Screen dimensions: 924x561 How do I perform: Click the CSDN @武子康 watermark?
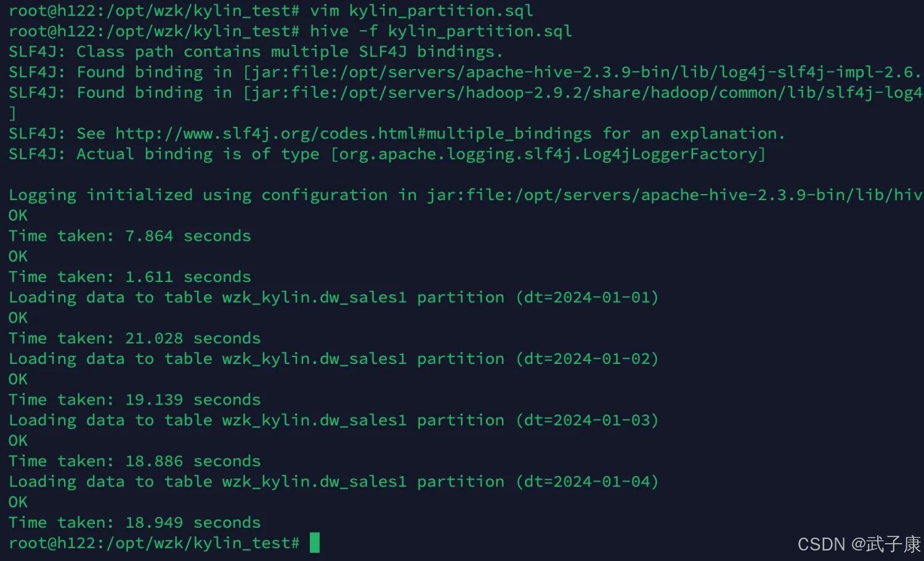tap(859, 544)
